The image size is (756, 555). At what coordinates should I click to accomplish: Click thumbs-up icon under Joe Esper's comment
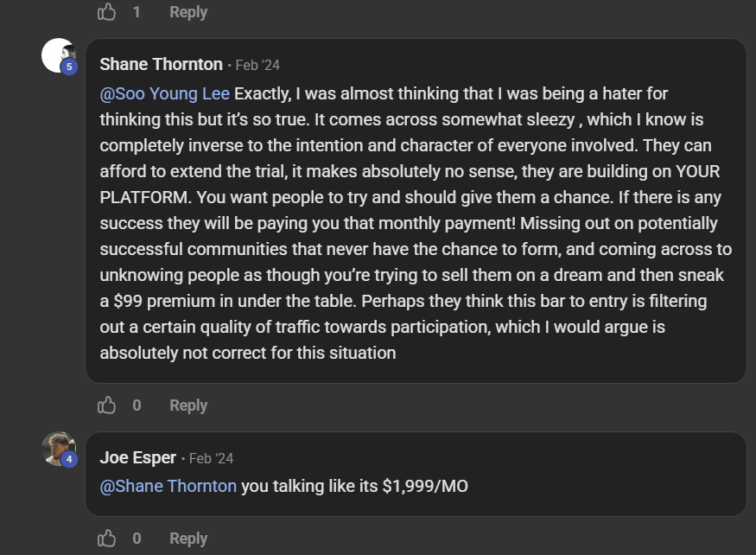[107, 539]
